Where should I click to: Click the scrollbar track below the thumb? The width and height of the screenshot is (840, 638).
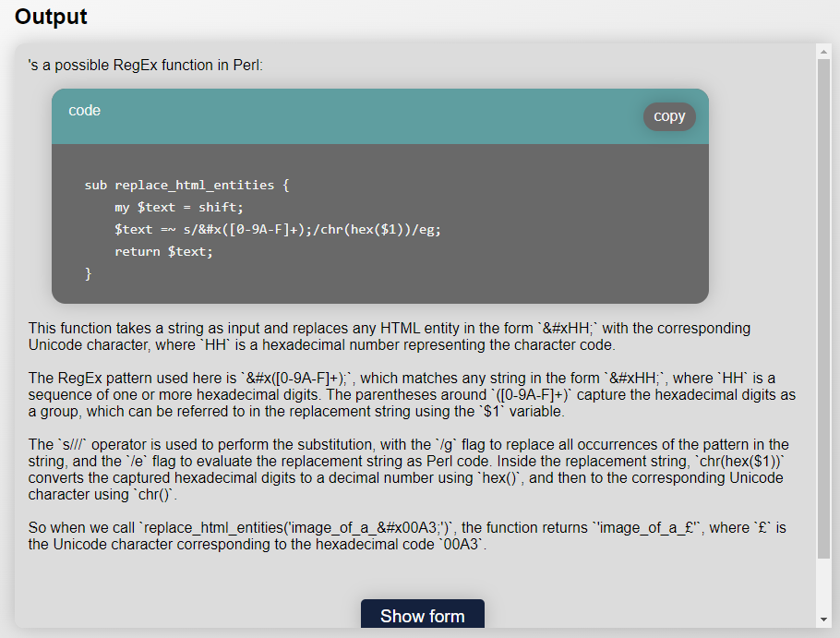(823, 586)
